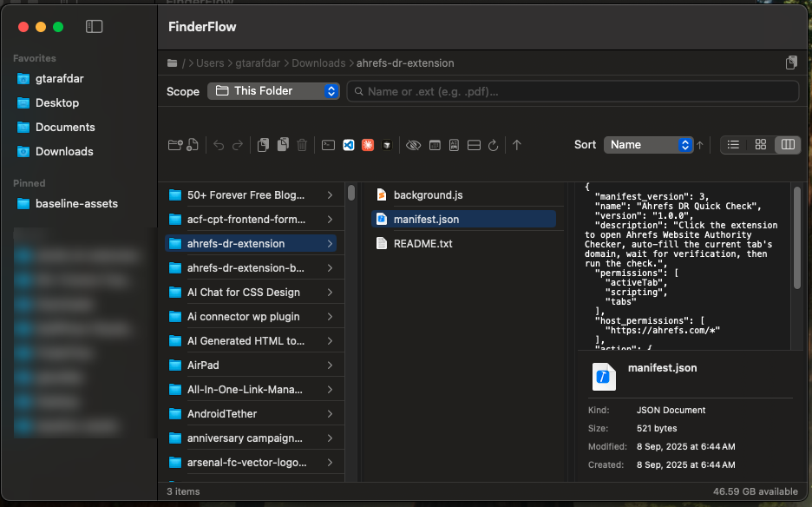812x507 pixels.
Task: Switch to list view
Action: (733, 145)
